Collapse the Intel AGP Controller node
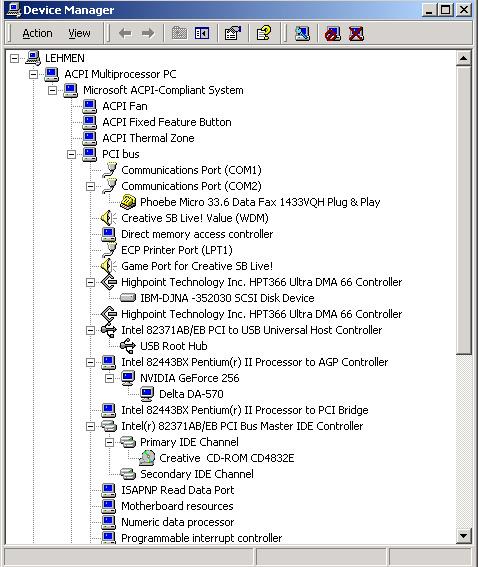Image resolution: width=478 pixels, height=567 pixels. click(x=90, y=362)
